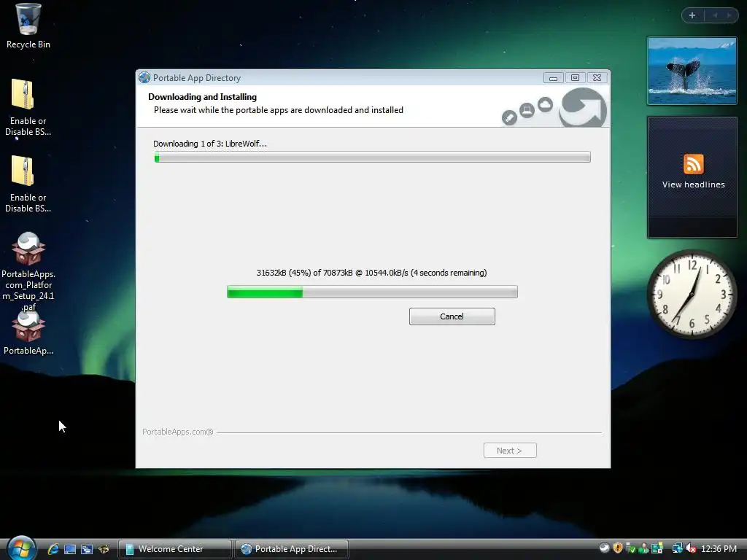Click the PortableApps.com logo in the installer header
The image size is (747, 560).
(x=583, y=108)
